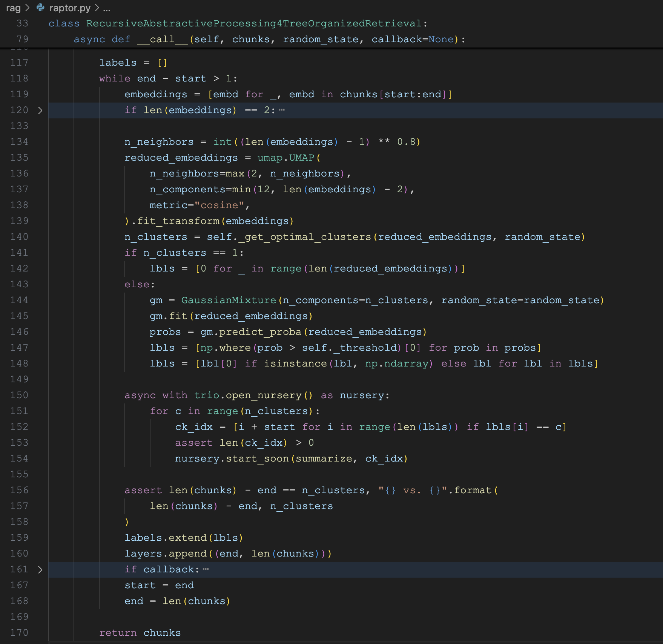Click 'return chunks' on line 170
This screenshot has height=644, width=663.
(x=140, y=633)
